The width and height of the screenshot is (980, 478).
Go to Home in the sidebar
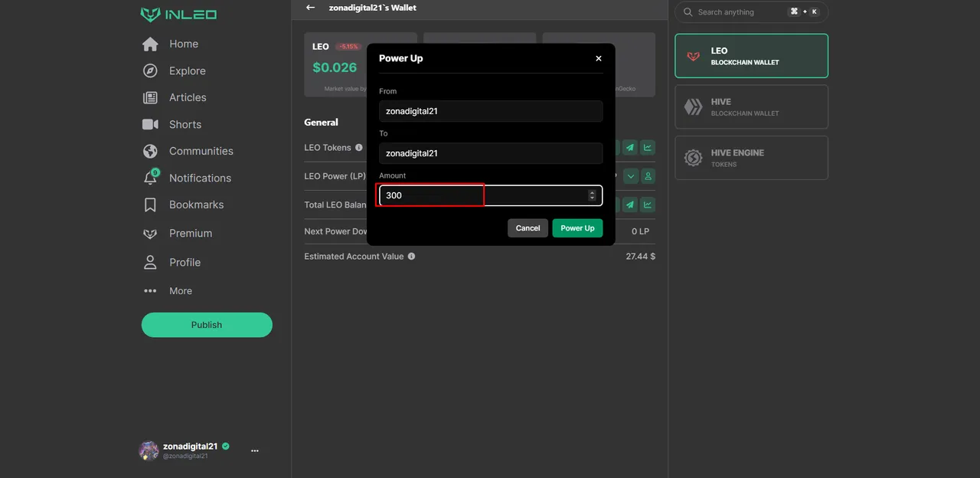tap(184, 44)
